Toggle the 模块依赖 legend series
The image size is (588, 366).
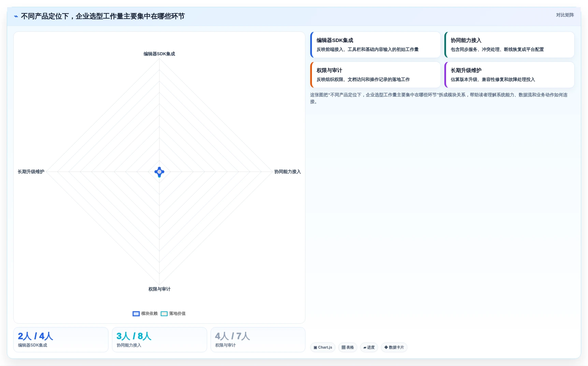145,313
